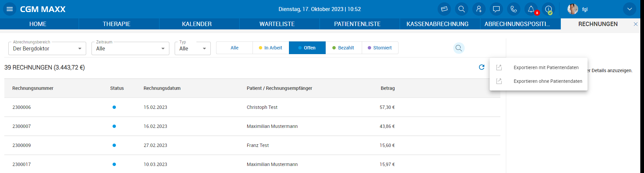The image size is (644, 173).
Task: Close the RECHNUNGEN tab
Action: (x=636, y=24)
